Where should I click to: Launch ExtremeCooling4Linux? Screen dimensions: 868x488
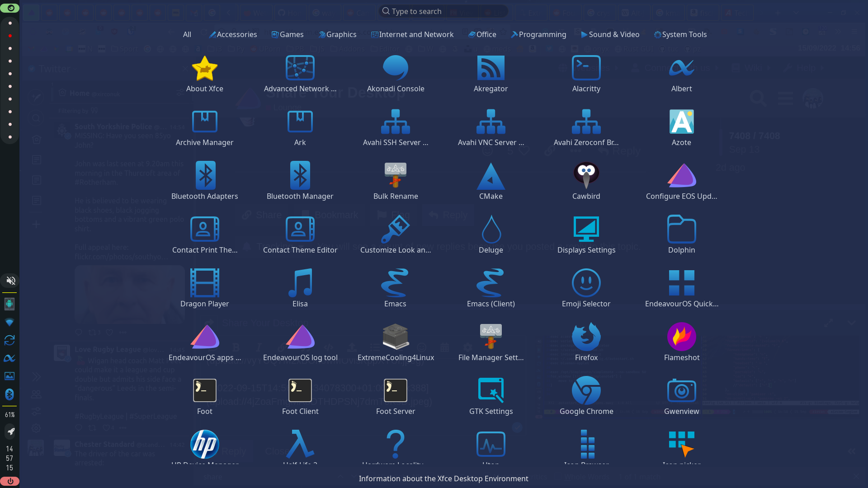tap(395, 343)
